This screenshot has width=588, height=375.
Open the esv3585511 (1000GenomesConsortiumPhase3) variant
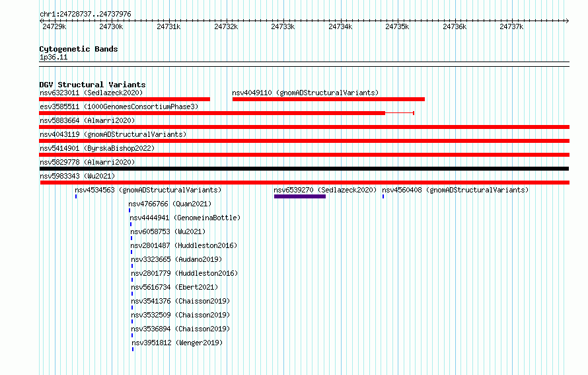(x=119, y=106)
